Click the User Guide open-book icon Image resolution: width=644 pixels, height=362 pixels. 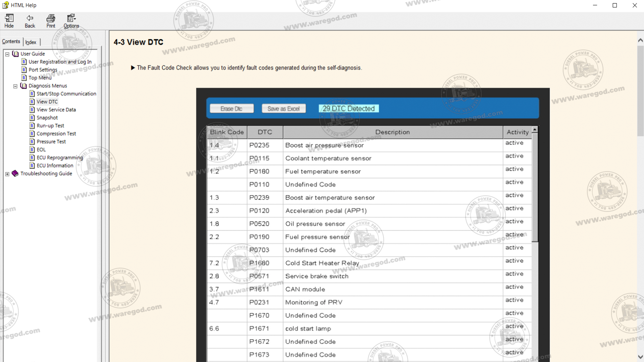pyautogui.click(x=15, y=54)
